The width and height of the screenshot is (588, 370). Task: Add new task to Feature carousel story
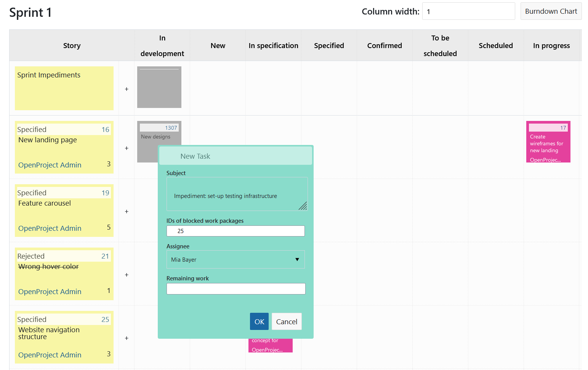(127, 211)
